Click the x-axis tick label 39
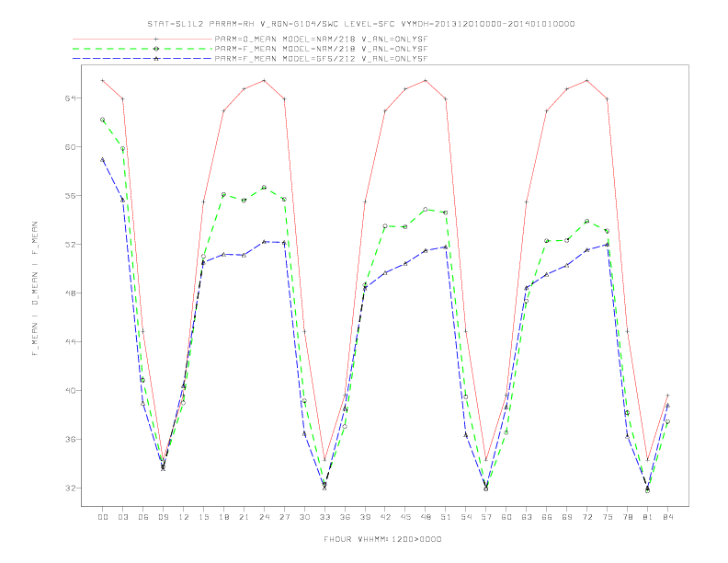 point(365,517)
